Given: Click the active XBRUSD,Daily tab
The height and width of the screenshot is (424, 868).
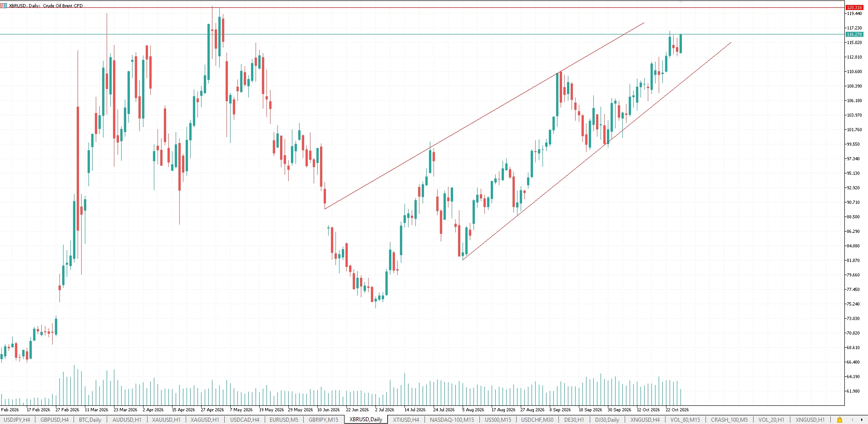Looking at the screenshot, I should click(366, 420).
